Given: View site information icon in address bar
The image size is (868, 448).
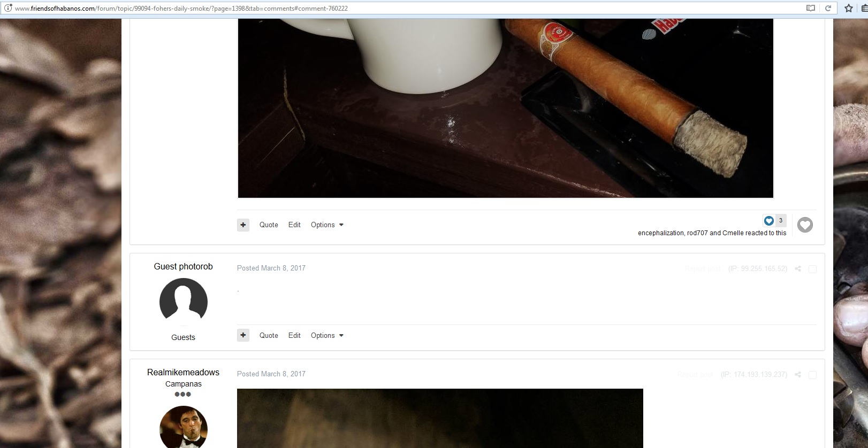Looking at the screenshot, I should (8, 8).
